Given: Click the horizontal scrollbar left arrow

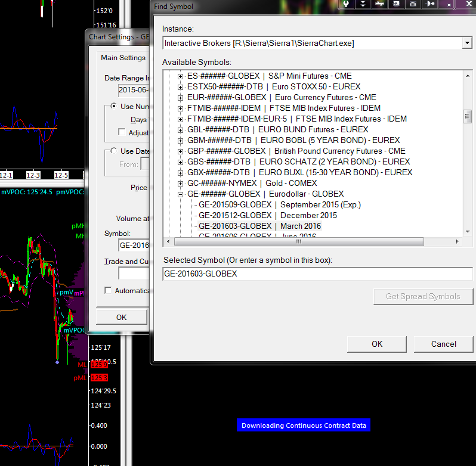Looking at the screenshot, I should click(x=168, y=242).
